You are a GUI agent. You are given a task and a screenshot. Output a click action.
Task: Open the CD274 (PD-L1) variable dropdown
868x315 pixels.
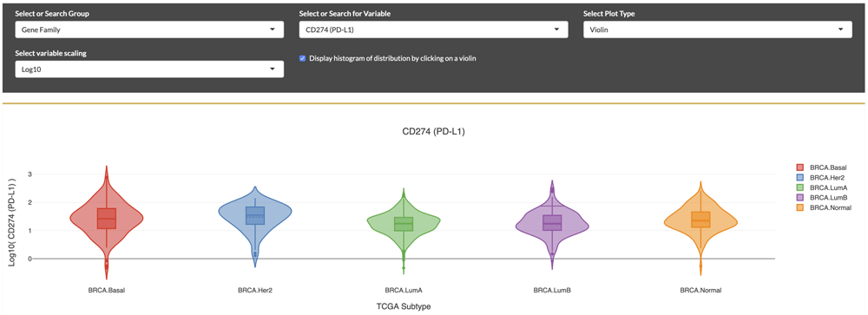click(433, 30)
